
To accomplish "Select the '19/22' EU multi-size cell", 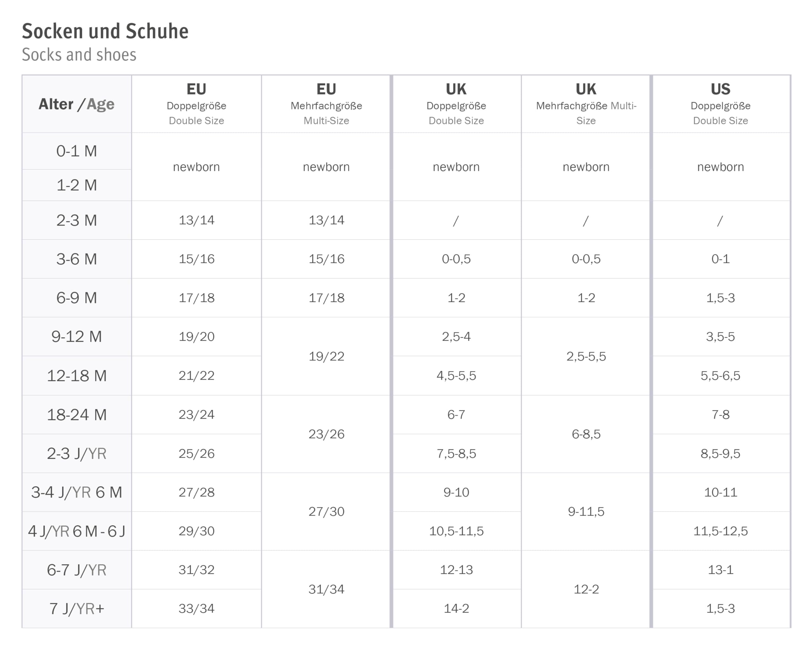I will pyautogui.click(x=326, y=356).
